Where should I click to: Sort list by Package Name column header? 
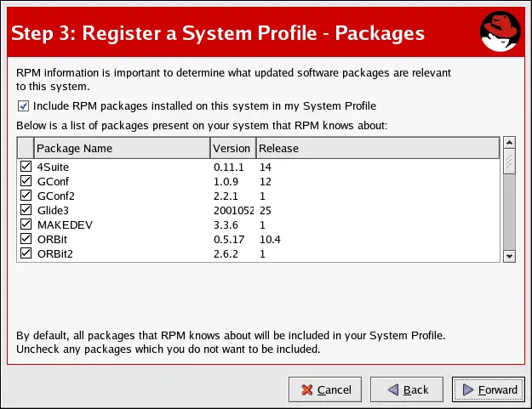(x=122, y=149)
